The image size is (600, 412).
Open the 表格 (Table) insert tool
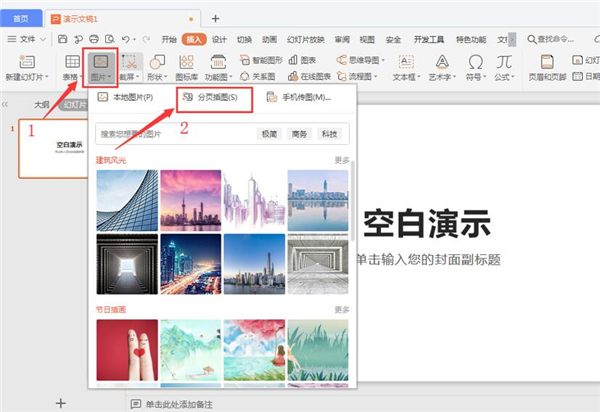point(72,66)
